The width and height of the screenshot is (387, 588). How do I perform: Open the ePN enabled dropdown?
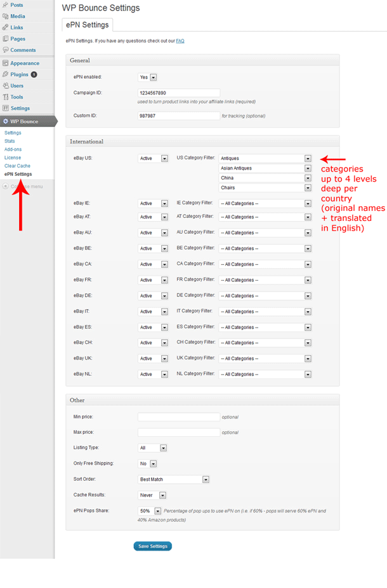pos(148,77)
